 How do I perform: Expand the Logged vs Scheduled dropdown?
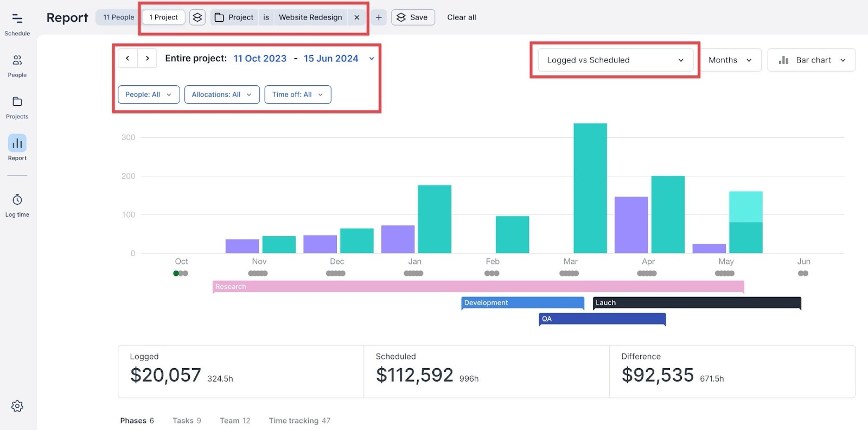tap(615, 60)
